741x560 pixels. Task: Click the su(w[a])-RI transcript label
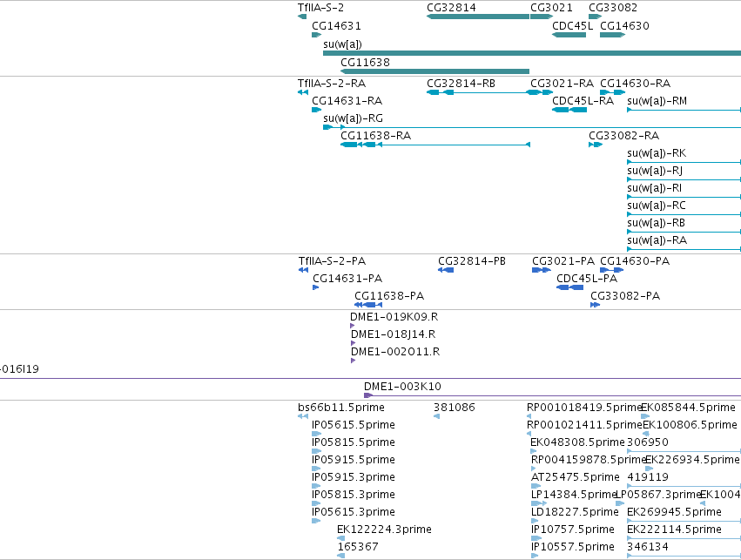pos(654,188)
